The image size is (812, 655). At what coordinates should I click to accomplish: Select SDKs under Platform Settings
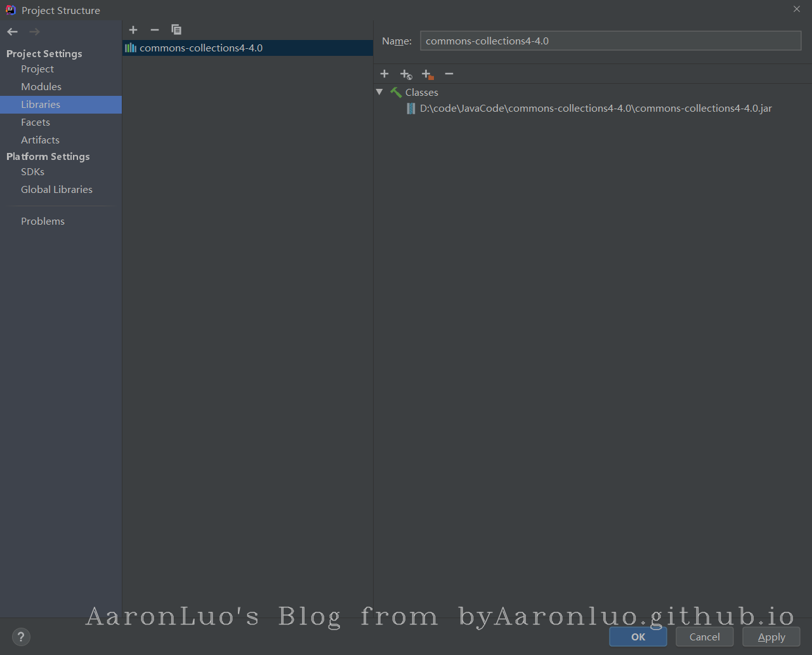click(x=32, y=172)
